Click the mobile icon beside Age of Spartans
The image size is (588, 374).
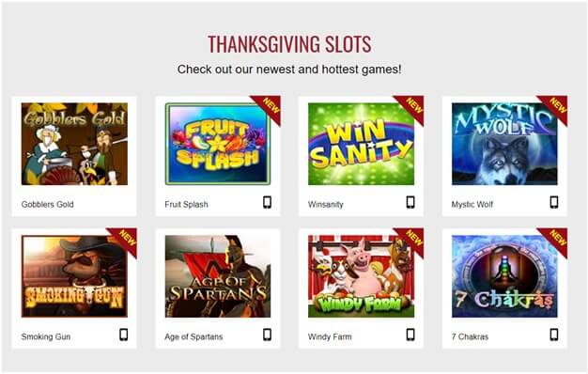(267, 335)
